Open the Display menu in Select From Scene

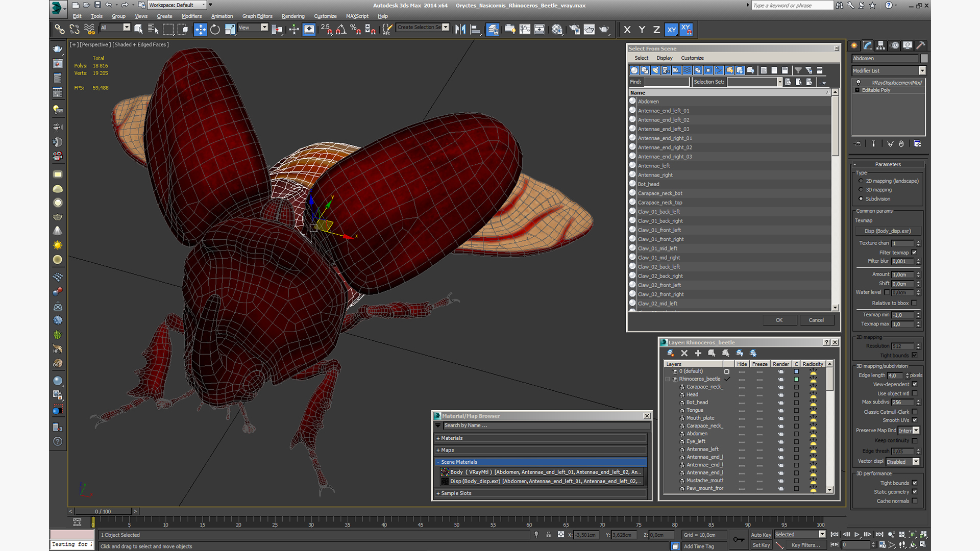[664, 58]
